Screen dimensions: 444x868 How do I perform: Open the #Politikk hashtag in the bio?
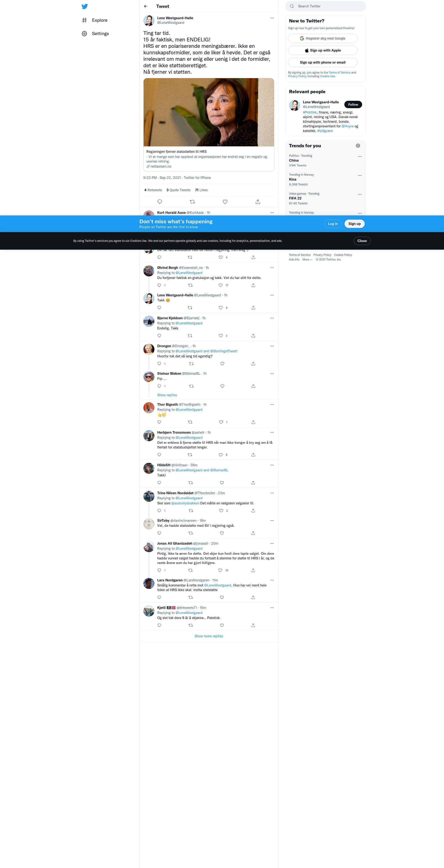point(310,113)
